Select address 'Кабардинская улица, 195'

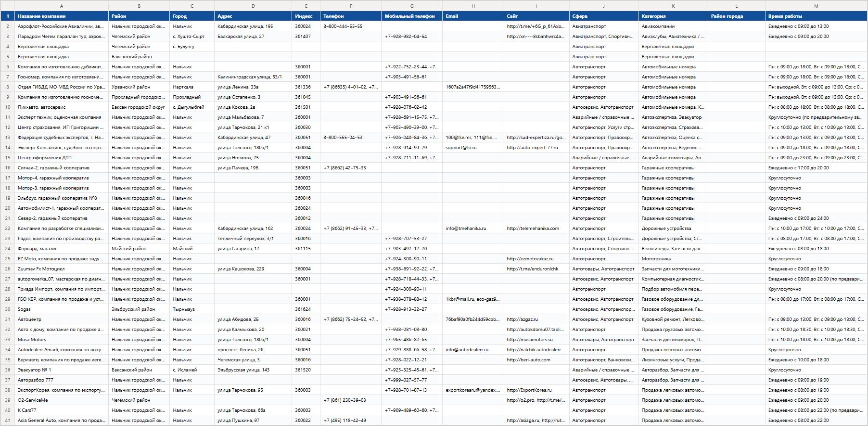pos(253,26)
